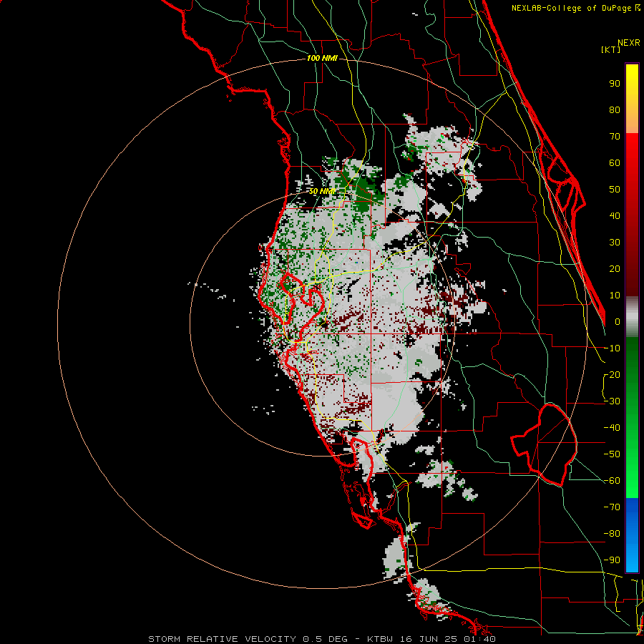Viewport: 644px width, 644px height.
Task: Click the positive 10 knot scale label
Action: [x=615, y=296]
